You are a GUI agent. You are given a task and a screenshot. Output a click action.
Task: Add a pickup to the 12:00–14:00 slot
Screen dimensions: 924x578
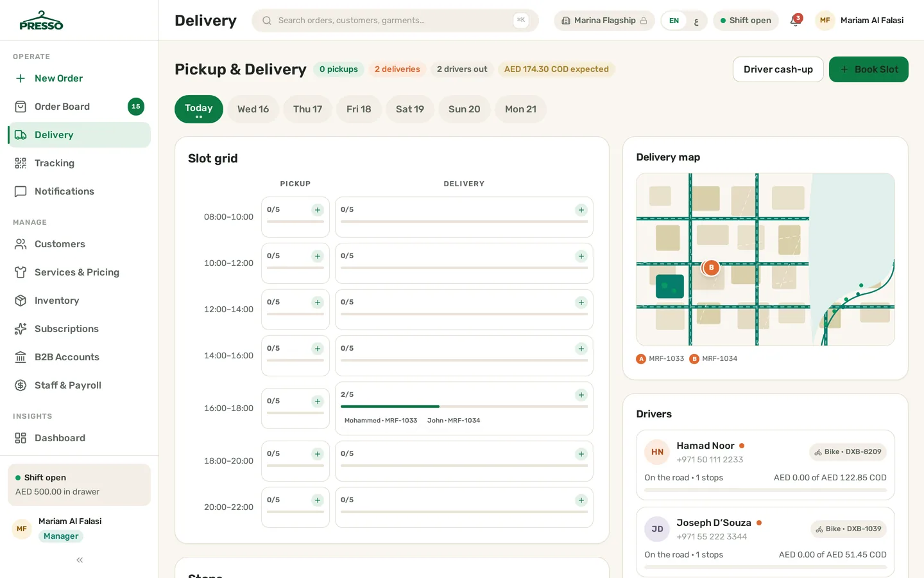[318, 302]
